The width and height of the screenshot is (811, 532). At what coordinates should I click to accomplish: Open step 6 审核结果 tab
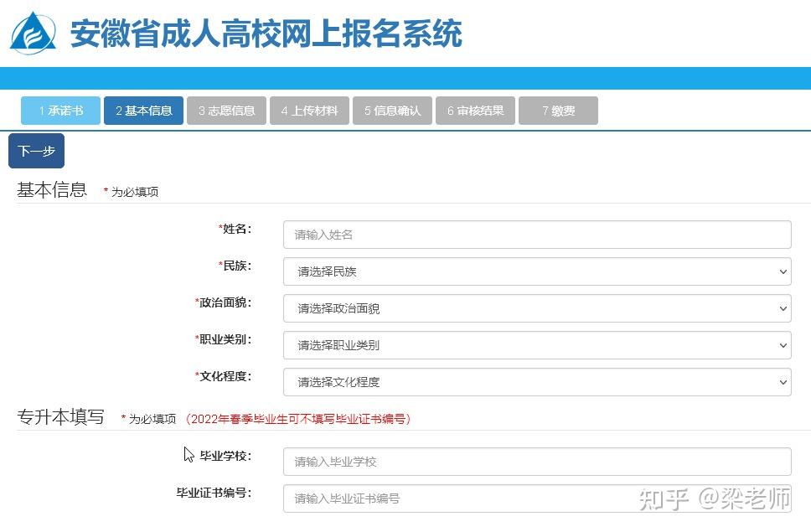(x=475, y=111)
